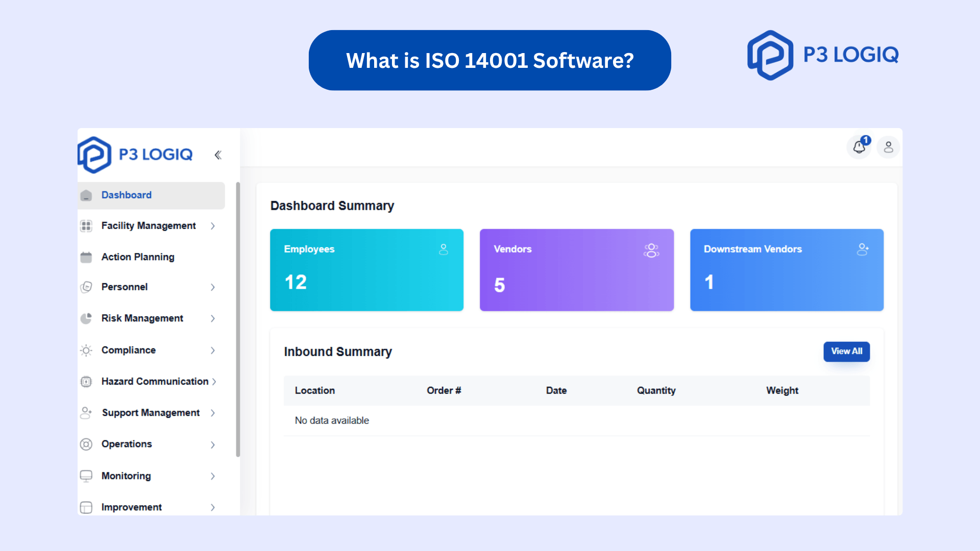
Task: Click the notification badge showing 1
Action: [x=866, y=140]
